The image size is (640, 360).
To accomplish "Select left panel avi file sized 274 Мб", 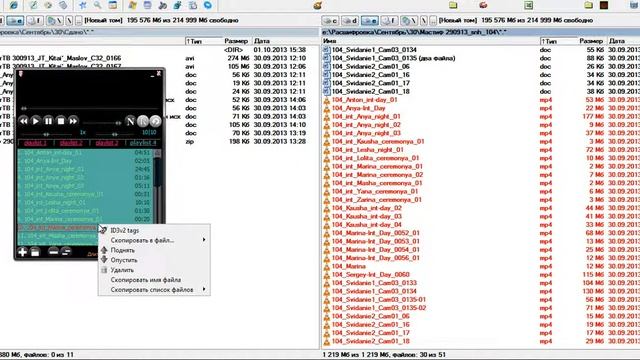I will tap(159, 58).
